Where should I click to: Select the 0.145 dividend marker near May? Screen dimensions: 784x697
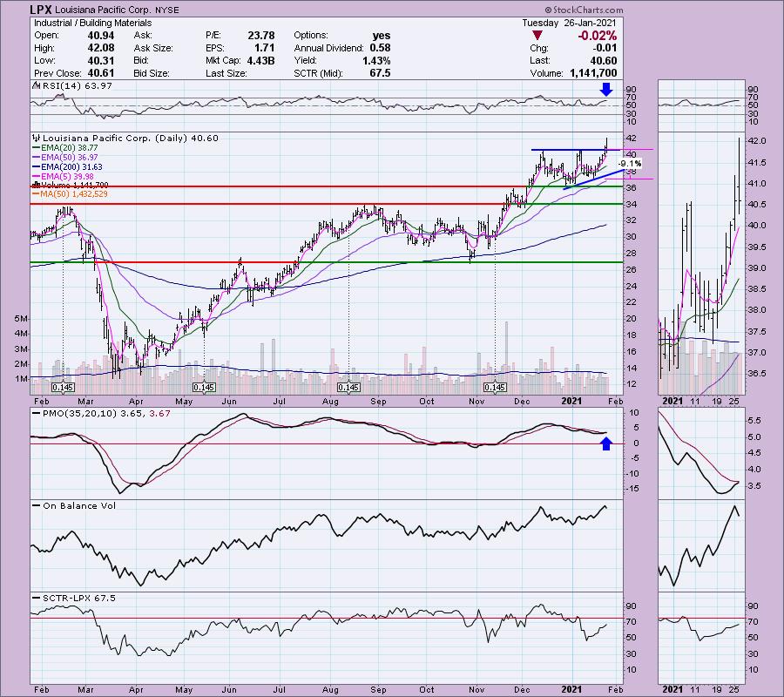tap(204, 388)
